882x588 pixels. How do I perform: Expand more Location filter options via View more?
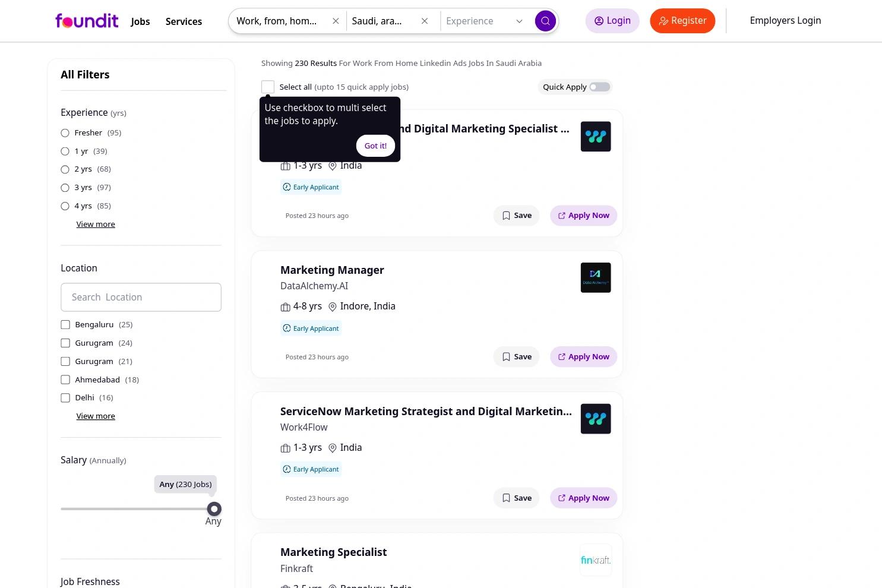tap(96, 416)
